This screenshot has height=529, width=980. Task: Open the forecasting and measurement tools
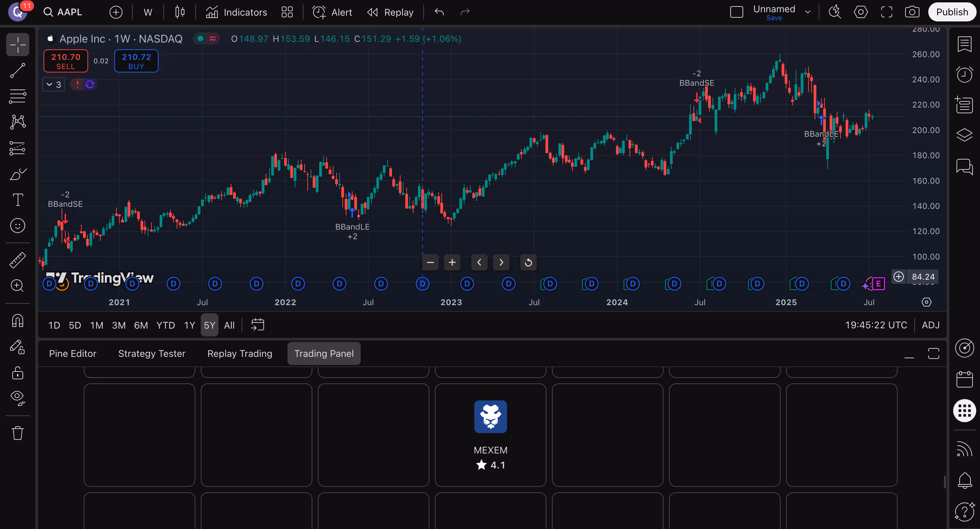17,148
